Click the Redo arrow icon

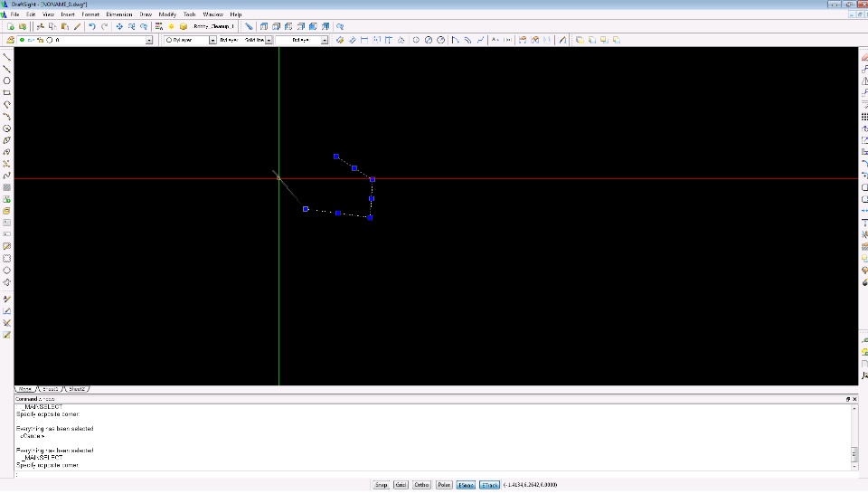pos(104,26)
